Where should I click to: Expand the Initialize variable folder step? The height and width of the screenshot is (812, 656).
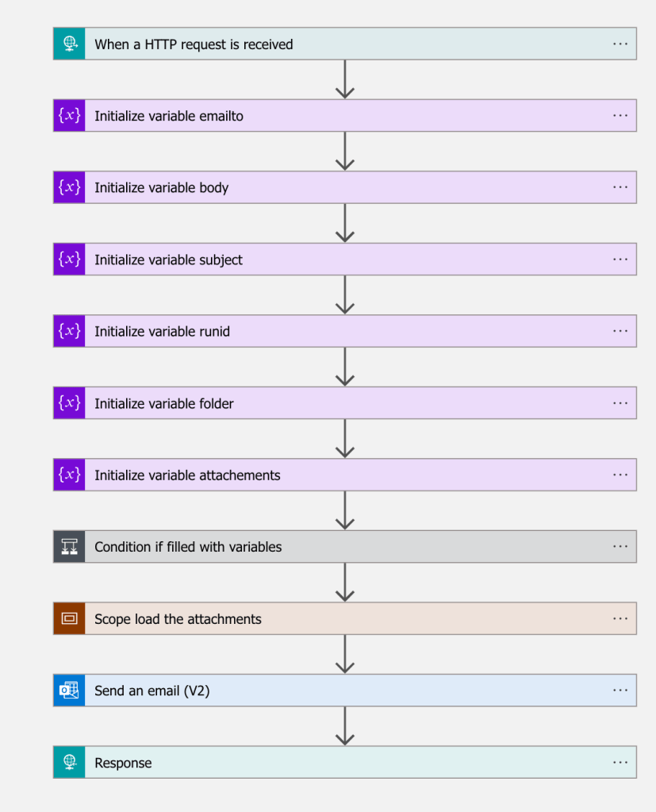tap(345, 403)
